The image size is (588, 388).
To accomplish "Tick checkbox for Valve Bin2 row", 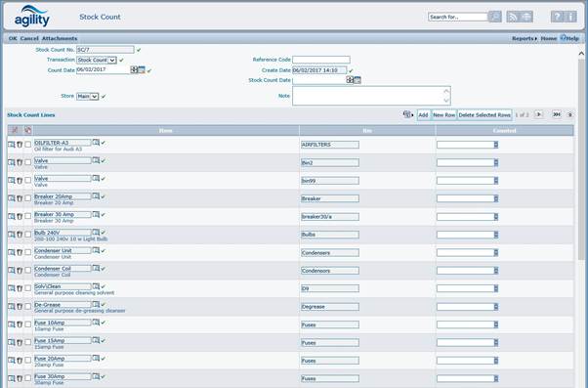I will coord(27,162).
